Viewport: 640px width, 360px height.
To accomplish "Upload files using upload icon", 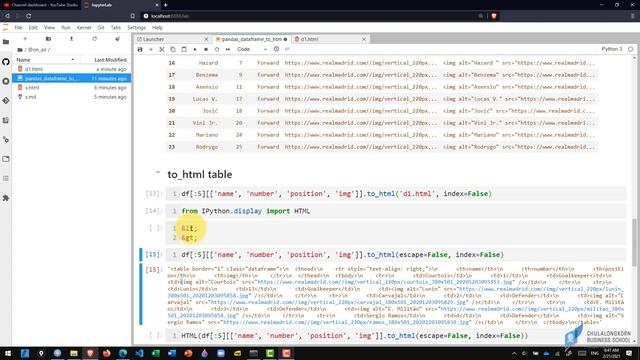I will tap(71, 39).
